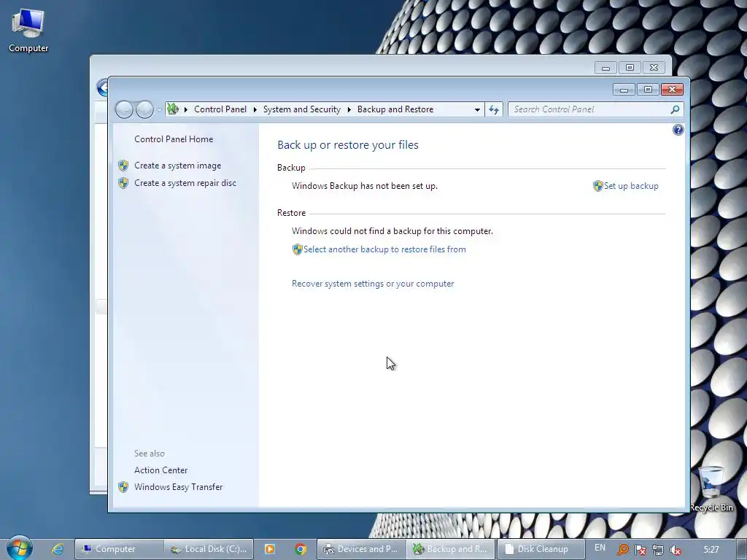This screenshot has width=747, height=560.
Task: Maximize the background window behind Backup and Restore
Action: [630, 68]
